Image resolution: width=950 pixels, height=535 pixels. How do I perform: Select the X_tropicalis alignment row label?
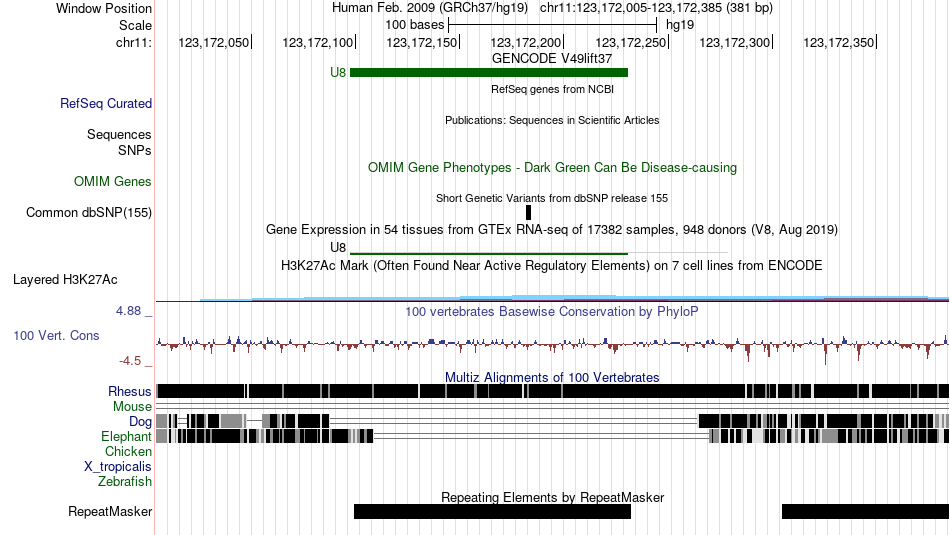118,467
